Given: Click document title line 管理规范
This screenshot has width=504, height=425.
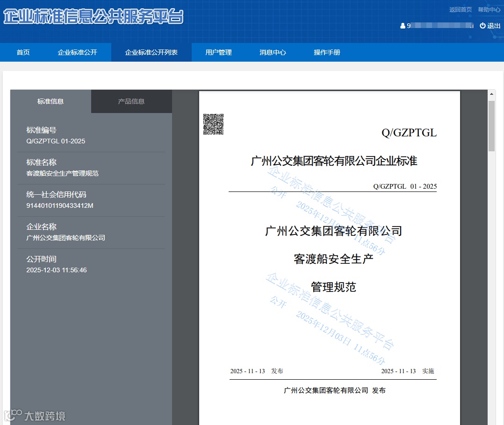Looking at the screenshot, I should point(334,287).
